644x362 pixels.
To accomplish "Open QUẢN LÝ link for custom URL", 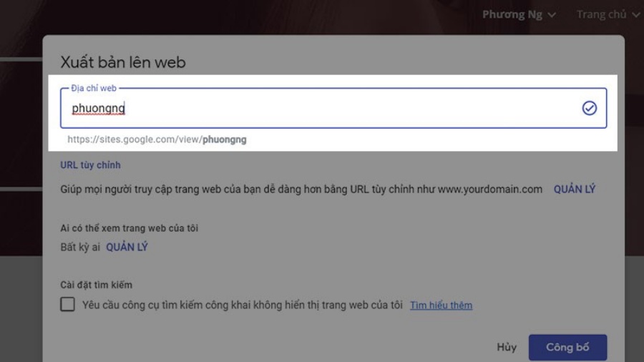I will (574, 190).
